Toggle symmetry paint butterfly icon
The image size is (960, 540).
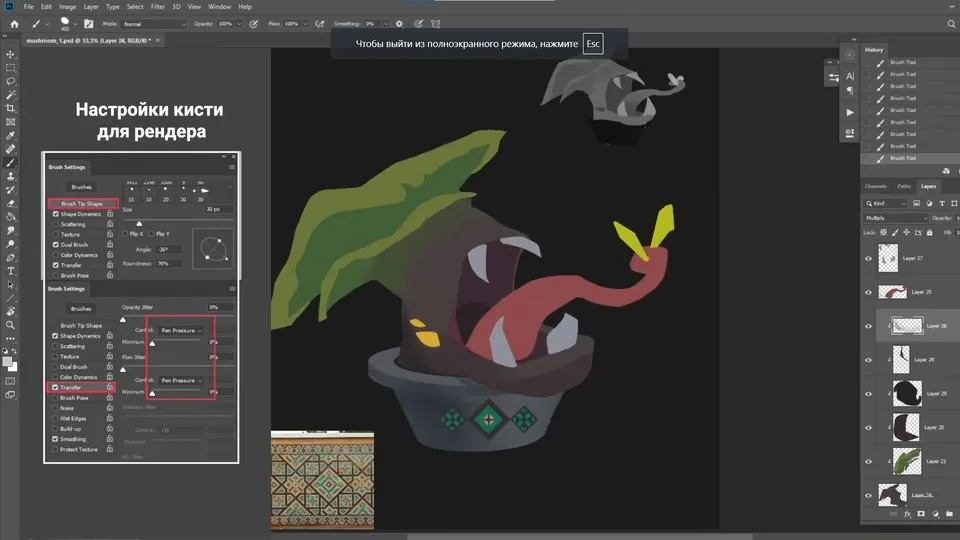pyautogui.click(x=436, y=24)
